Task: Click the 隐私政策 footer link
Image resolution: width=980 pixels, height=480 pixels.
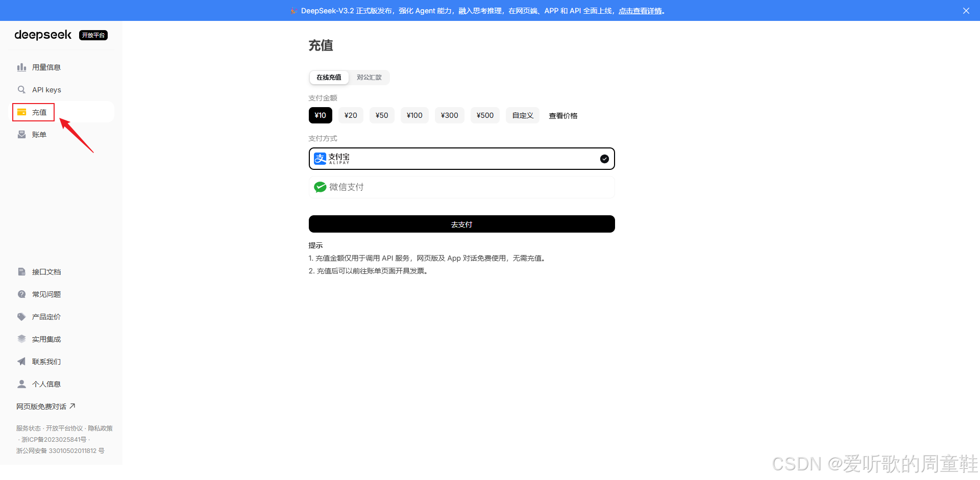Action: [x=100, y=428]
